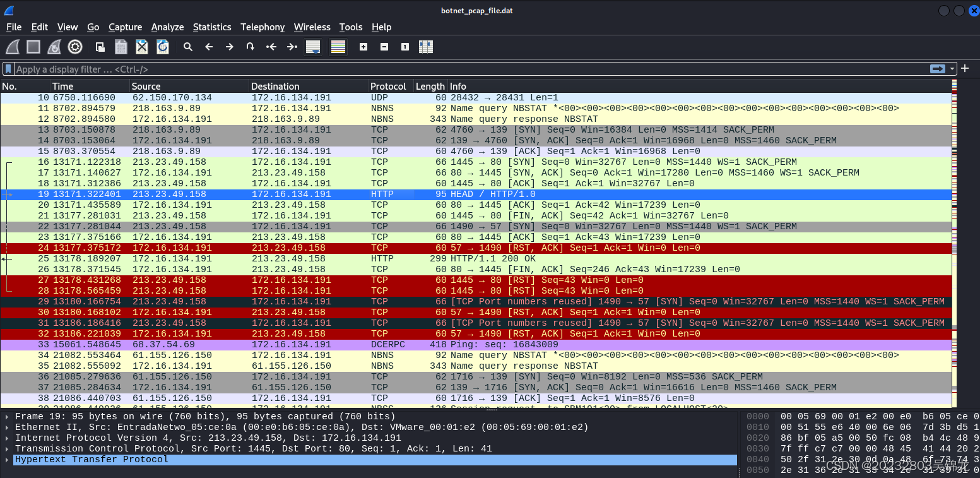Click the Wireshark fin icon in title bar
Image resolution: width=980 pixels, height=478 pixels.
9,10
